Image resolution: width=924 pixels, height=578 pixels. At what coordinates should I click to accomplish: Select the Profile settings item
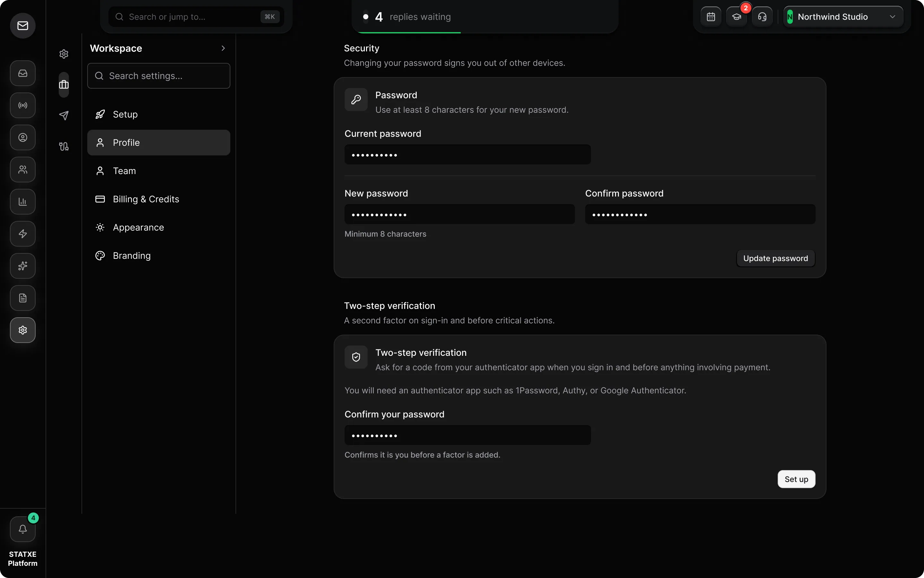(158, 143)
